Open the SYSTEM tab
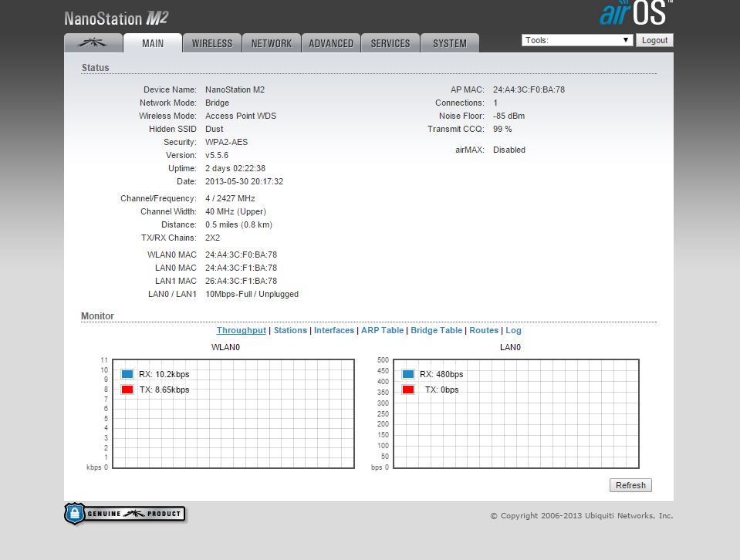 450,43
